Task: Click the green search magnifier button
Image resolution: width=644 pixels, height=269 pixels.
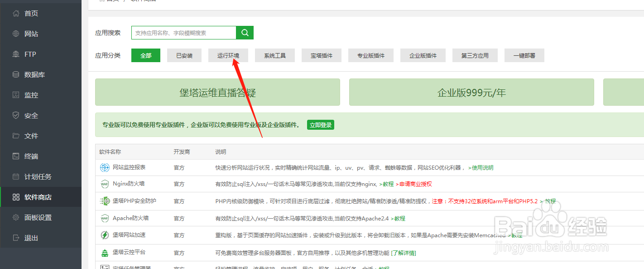Action: tap(245, 33)
